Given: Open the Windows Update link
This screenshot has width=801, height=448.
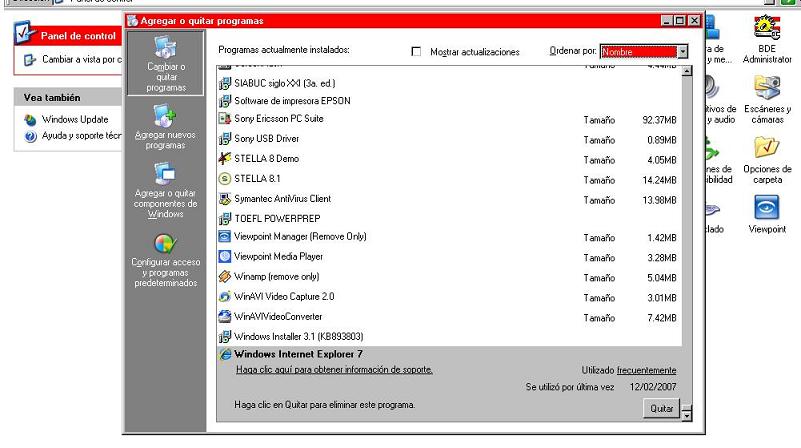Looking at the screenshot, I should point(75,120).
